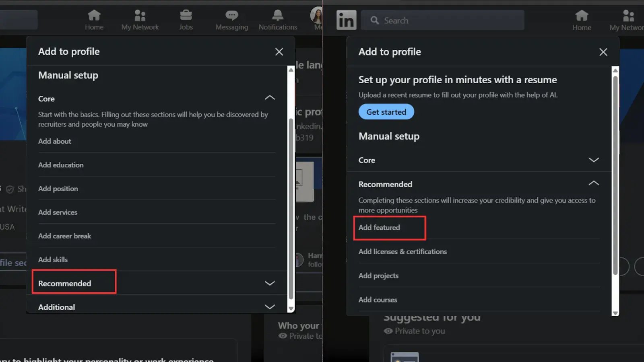The image size is (644, 362).
Task: Choose Add licenses & certifications
Action: (x=402, y=252)
